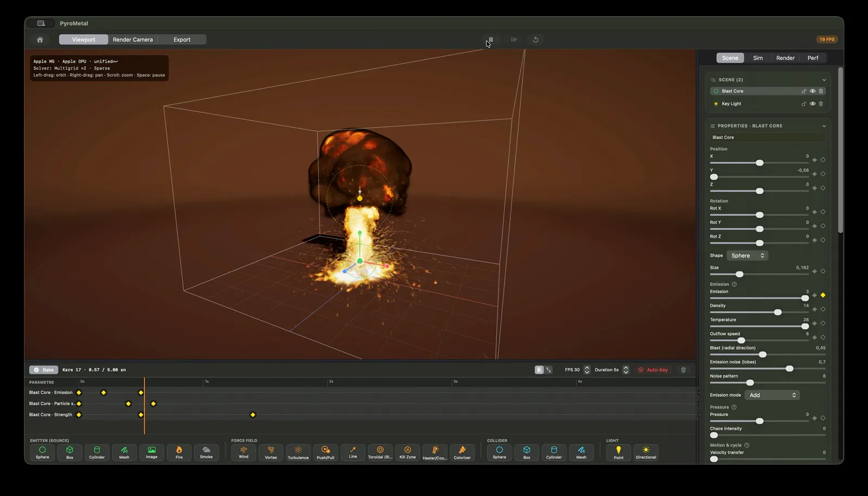
Task: Add a Fire emitter
Action: [x=179, y=452]
